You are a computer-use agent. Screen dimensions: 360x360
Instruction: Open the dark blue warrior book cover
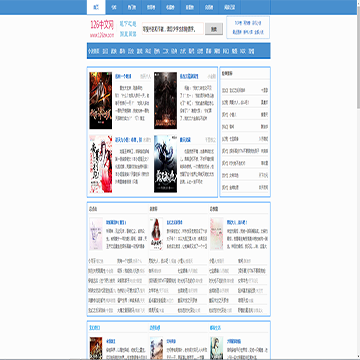tap(165, 164)
